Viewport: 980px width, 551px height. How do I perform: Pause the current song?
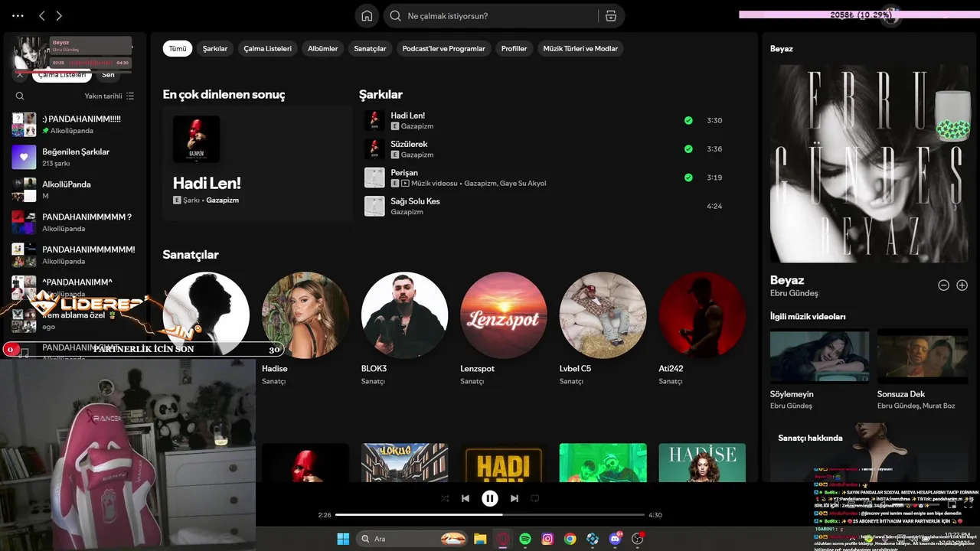tap(490, 498)
